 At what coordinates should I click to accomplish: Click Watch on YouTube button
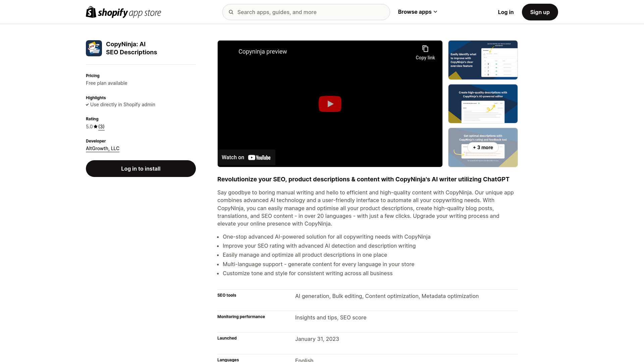246,158
